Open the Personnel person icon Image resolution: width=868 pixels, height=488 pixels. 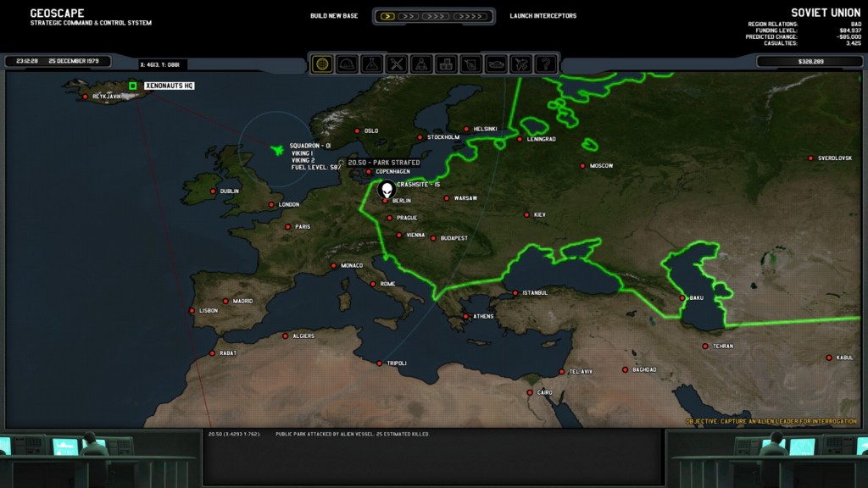pos(421,64)
